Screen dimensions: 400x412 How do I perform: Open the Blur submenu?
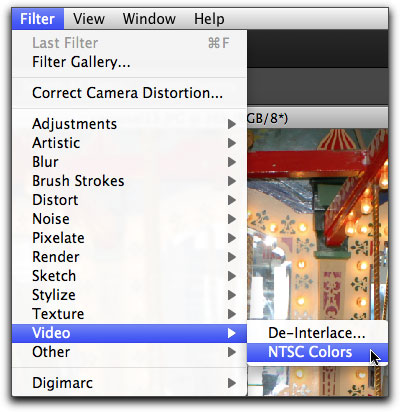pos(129,162)
